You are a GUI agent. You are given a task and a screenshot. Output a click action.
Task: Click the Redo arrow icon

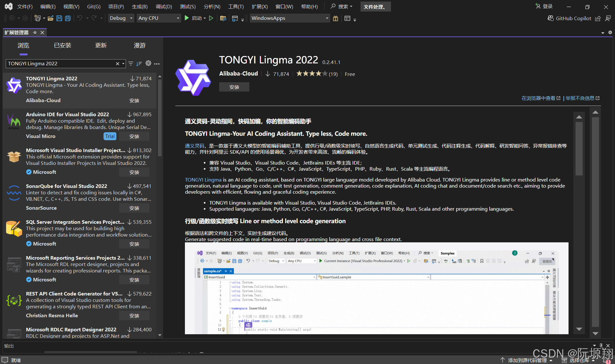pos(94,18)
